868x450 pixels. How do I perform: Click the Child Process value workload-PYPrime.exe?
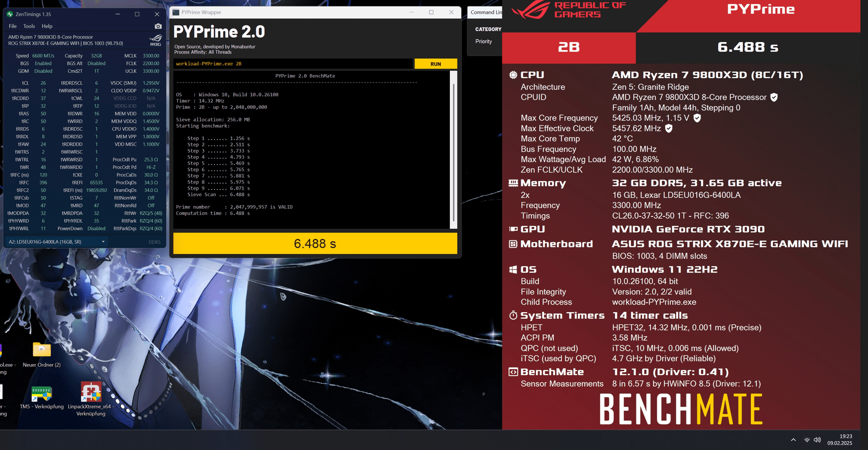654,302
